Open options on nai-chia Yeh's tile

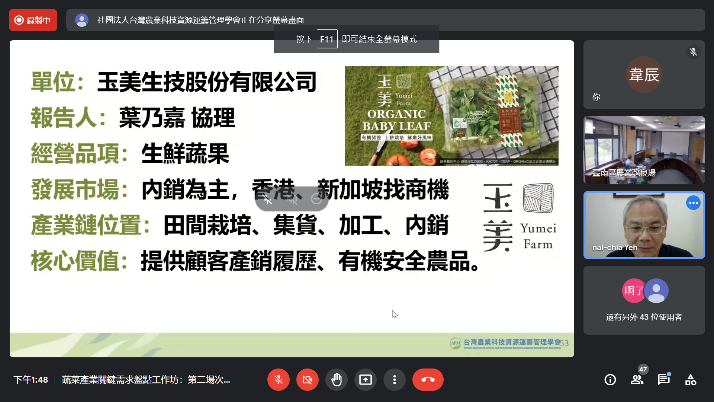692,203
